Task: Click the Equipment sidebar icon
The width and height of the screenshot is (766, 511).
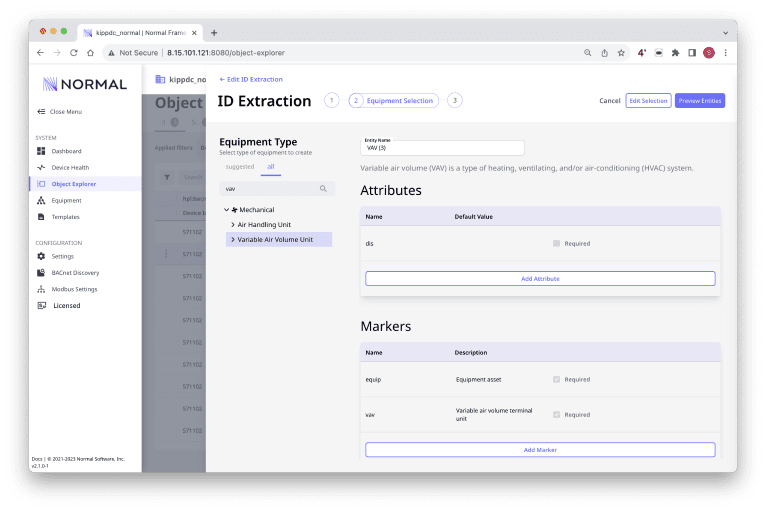Action: coord(41,200)
